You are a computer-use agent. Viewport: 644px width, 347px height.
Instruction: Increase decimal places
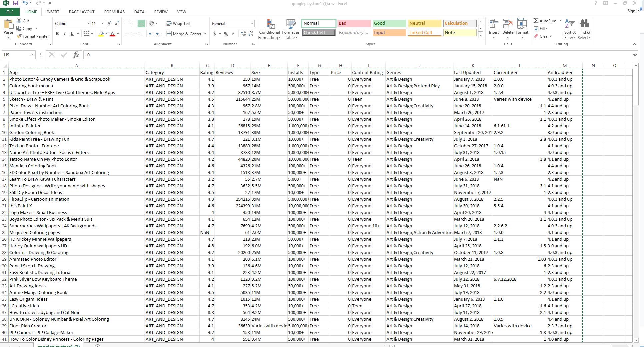[243, 34]
